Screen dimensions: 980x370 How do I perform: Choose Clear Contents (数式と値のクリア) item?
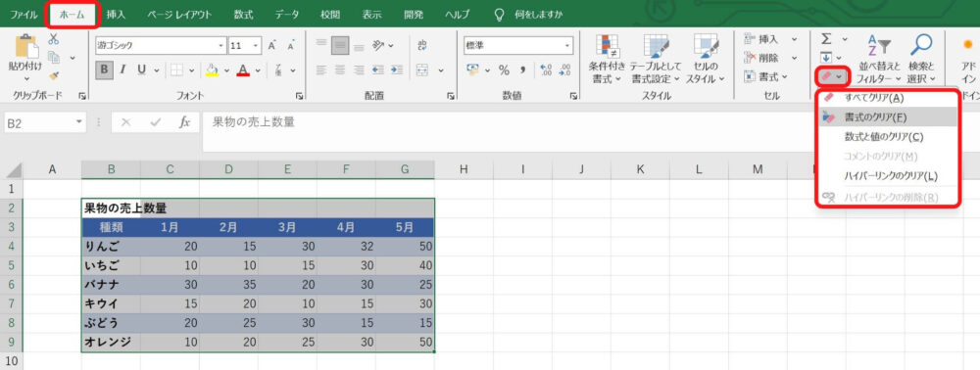(889, 137)
